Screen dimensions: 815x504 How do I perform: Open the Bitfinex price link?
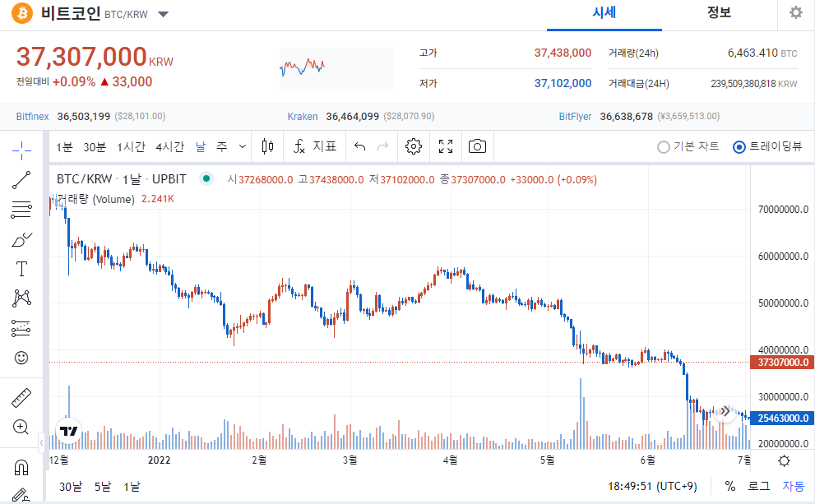32,117
